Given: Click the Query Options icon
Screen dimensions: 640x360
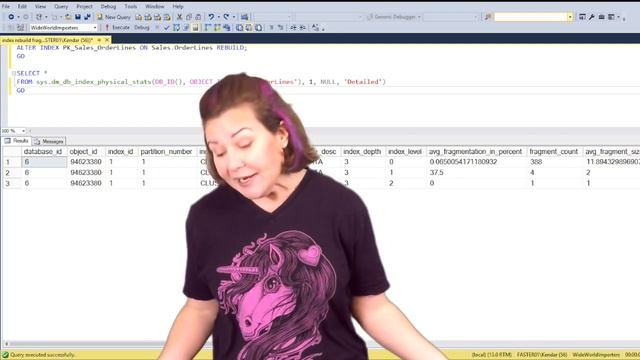Looking at the screenshot, I should (186, 28).
